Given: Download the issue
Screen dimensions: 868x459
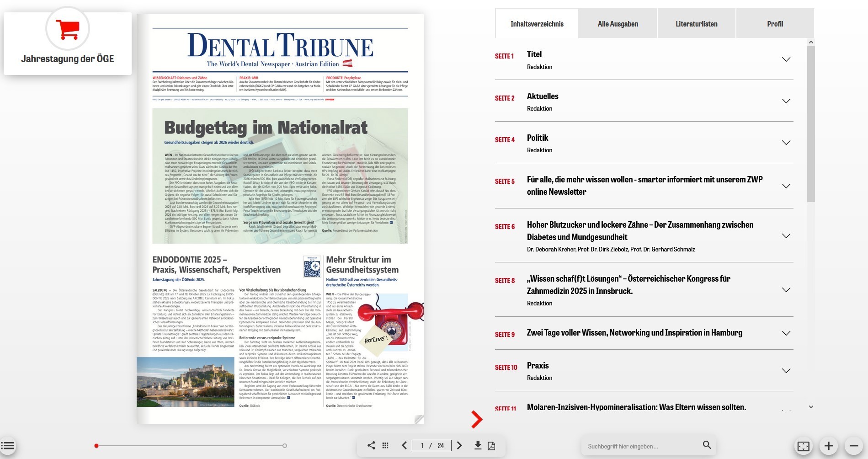Looking at the screenshot, I should click(x=478, y=445).
